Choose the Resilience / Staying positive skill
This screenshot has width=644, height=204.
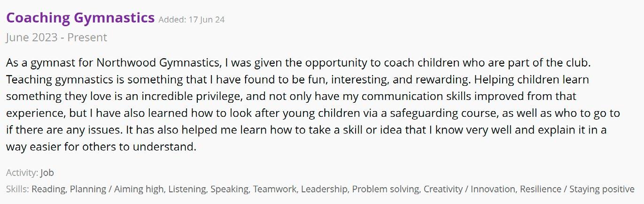[577, 189]
